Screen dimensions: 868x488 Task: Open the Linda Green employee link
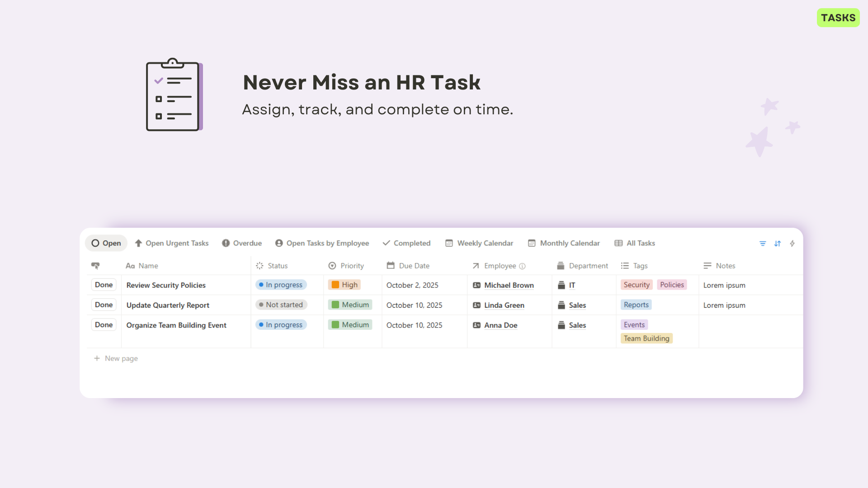(504, 305)
